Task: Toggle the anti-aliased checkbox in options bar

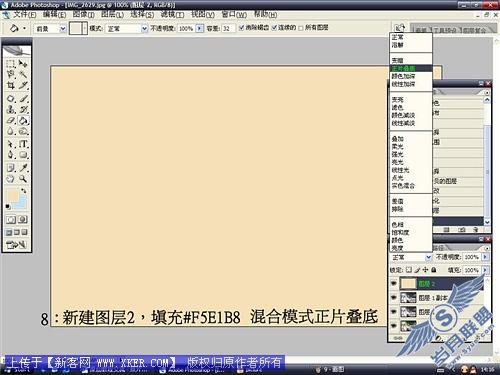Action: pos(241,28)
